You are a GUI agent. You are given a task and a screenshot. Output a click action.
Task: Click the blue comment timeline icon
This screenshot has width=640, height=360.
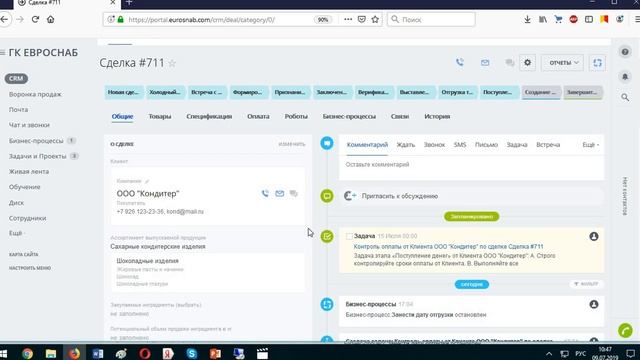click(x=327, y=143)
